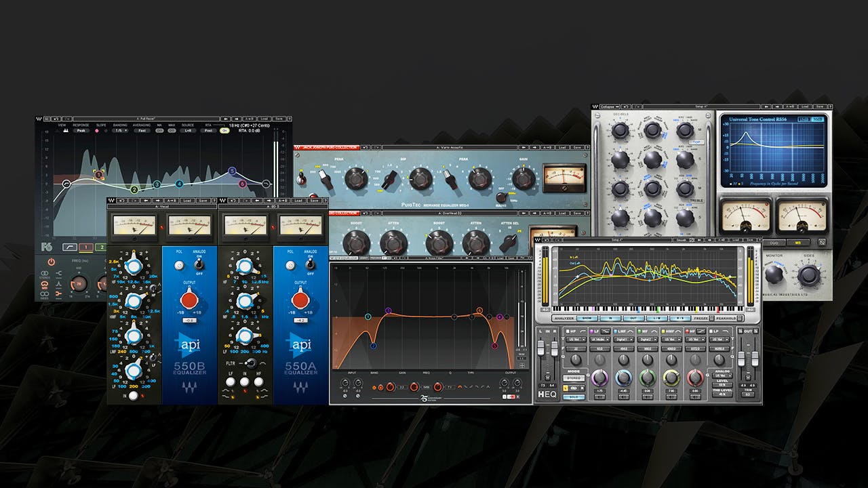Screen dimensions: 868x488
Task: Click the RS56 MONITOR knob
Action: [774, 274]
